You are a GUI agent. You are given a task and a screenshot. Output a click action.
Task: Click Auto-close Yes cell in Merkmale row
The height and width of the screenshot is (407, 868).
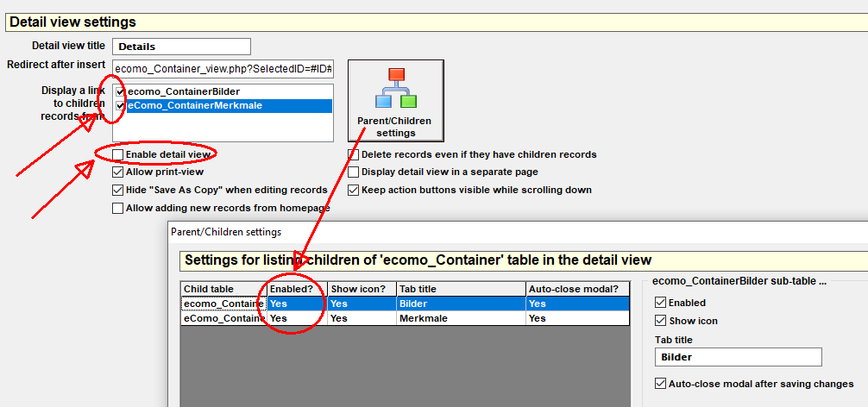578,318
